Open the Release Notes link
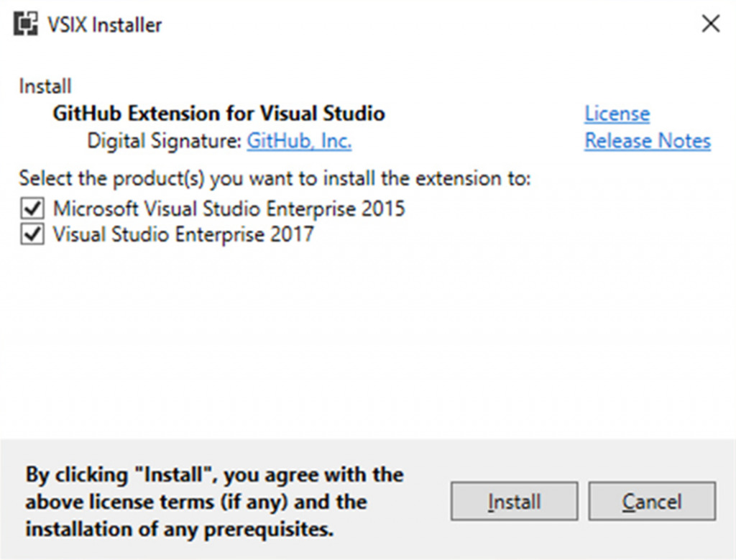Image resolution: width=736 pixels, height=560 pixels. coord(647,141)
